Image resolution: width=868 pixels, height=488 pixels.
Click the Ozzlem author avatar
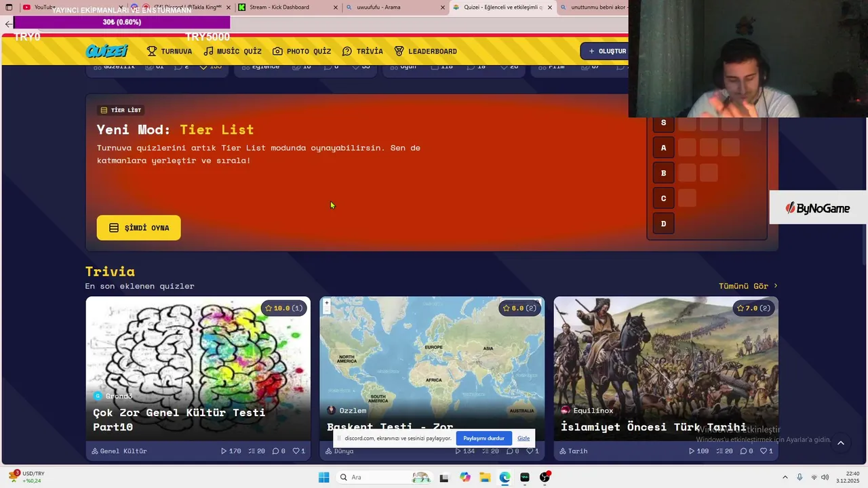[x=331, y=410]
